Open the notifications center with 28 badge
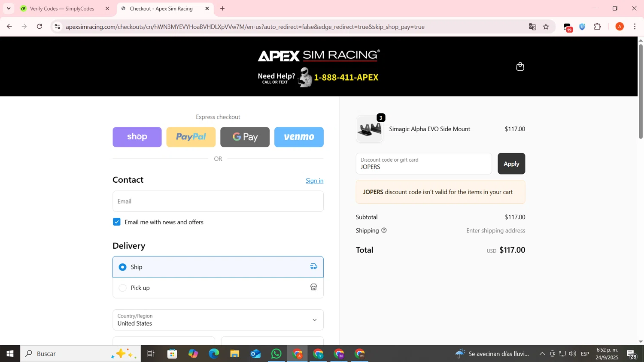The image size is (644, 362). (632, 354)
